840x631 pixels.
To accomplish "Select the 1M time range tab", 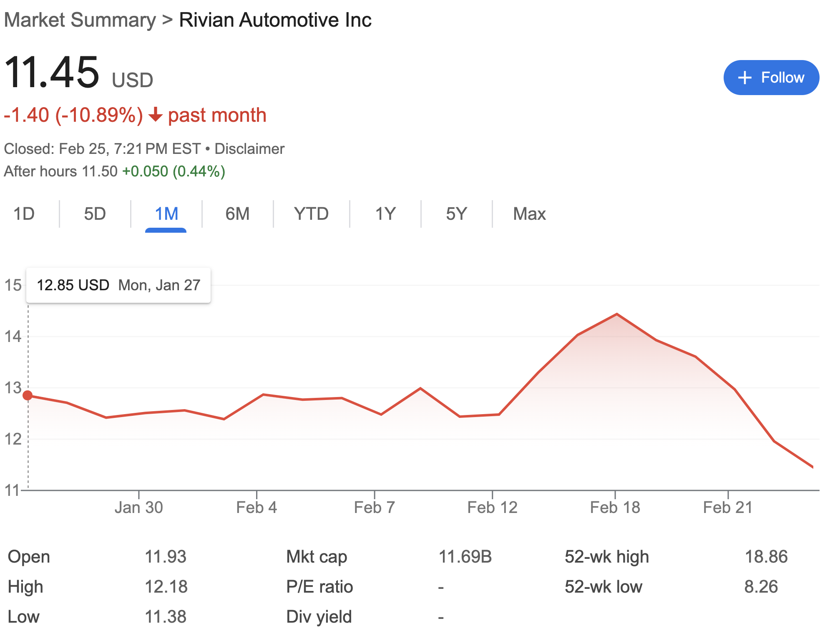I will [x=166, y=214].
